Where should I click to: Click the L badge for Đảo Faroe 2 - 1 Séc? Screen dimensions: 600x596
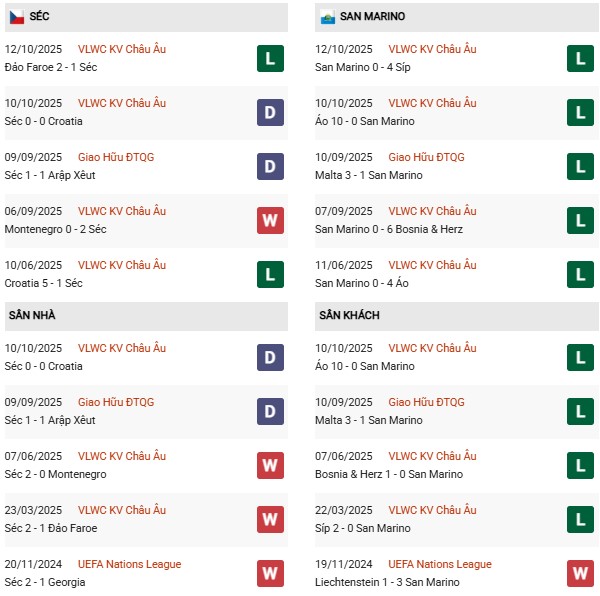point(269,58)
